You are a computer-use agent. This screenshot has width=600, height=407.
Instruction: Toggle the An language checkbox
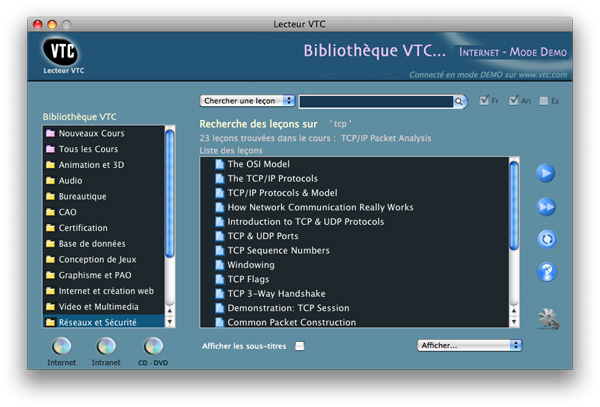point(514,100)
